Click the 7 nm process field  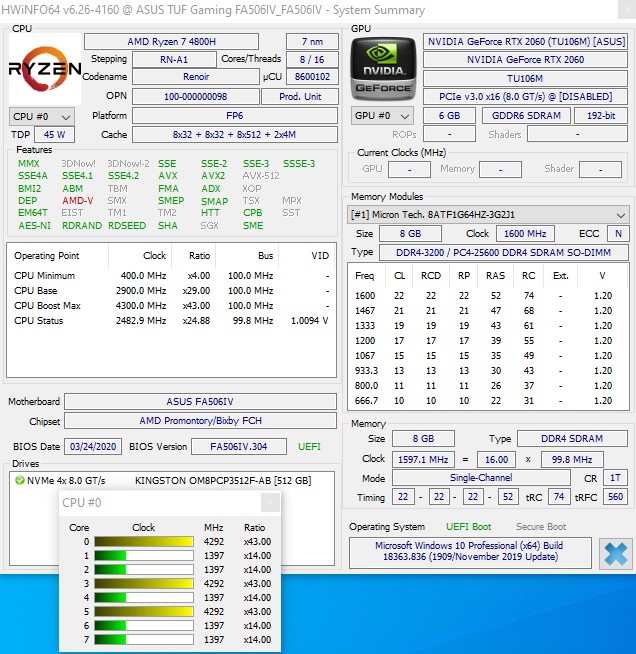312,42
